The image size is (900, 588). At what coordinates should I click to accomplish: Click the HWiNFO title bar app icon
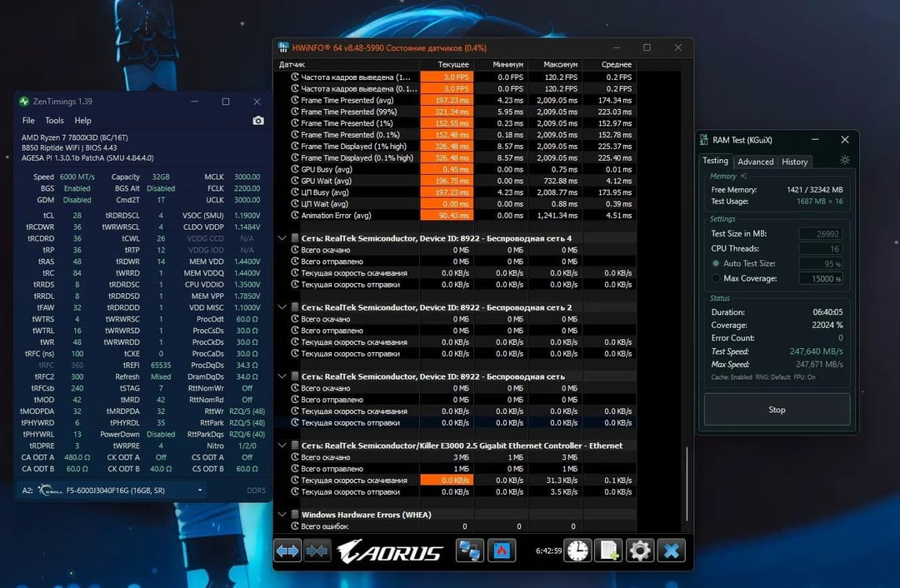[283, 47]
